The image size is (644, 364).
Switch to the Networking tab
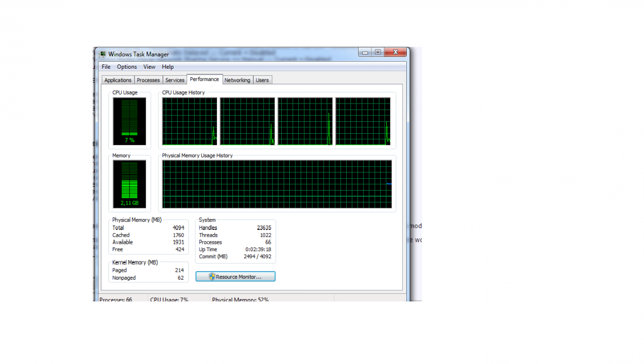coord(237,80)
